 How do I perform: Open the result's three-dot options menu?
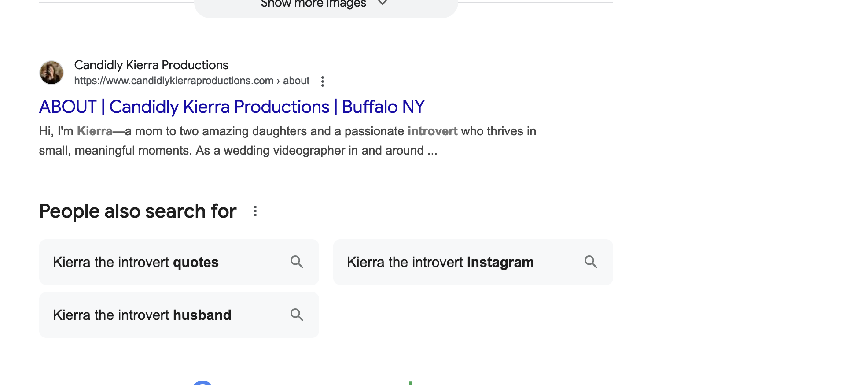pos(323,81)
